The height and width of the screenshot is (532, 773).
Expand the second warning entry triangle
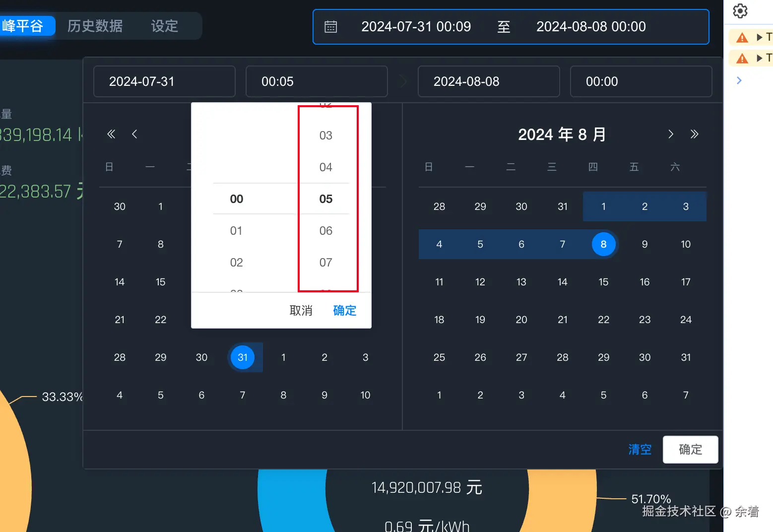coord(759,59)
